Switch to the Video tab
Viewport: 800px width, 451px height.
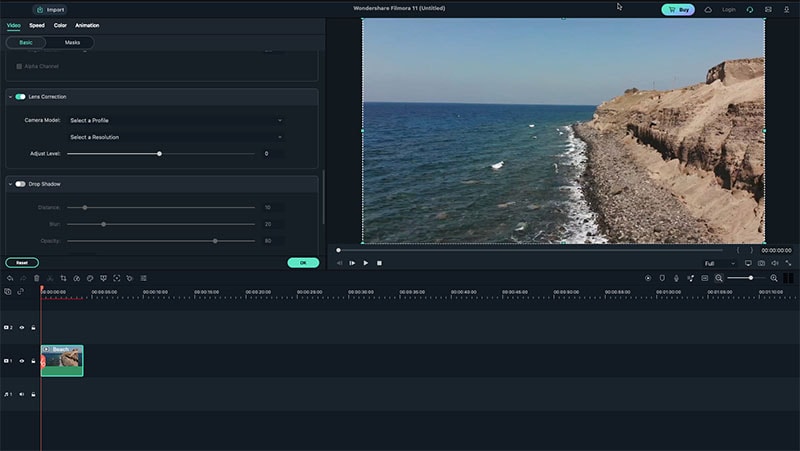coord(14,25)
